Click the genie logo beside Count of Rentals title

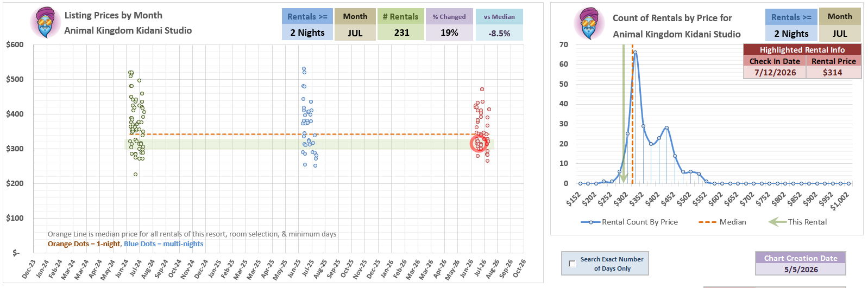pos(589,24)
